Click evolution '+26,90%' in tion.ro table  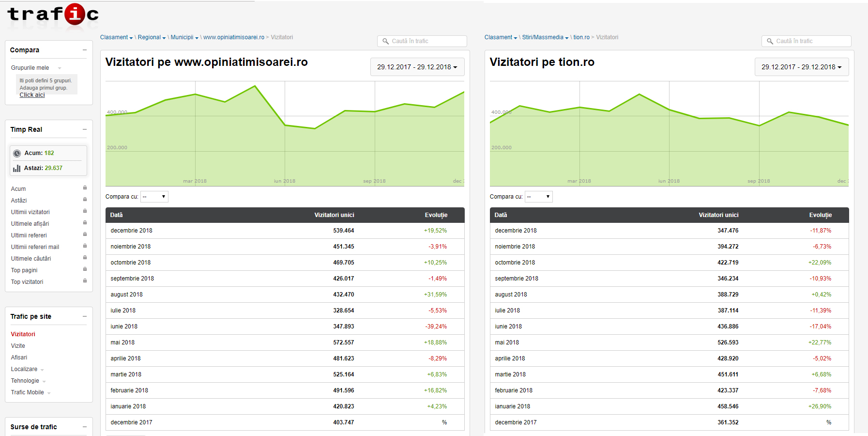pyautogui.click(x=820, y=406)
